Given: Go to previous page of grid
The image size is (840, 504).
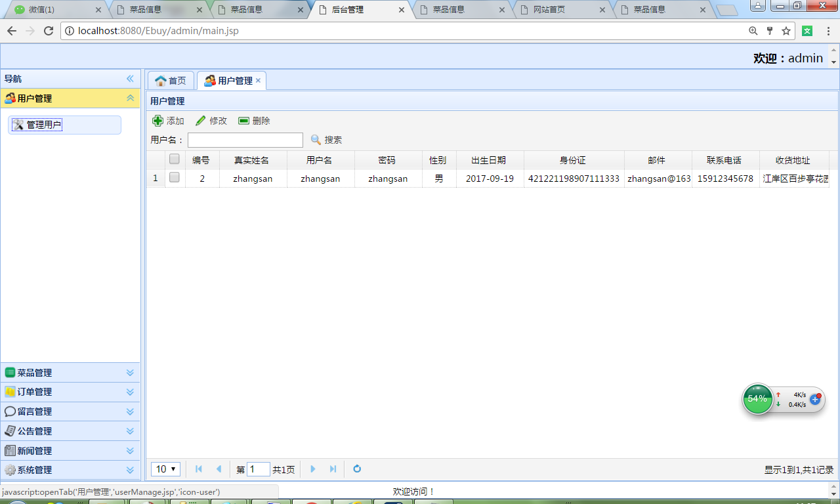Looking at the screenshot, I should pyautogui.click(x=219, y=469).
